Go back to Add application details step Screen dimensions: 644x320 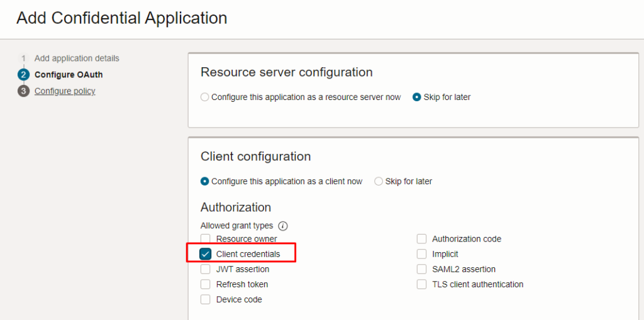(77, 58)
